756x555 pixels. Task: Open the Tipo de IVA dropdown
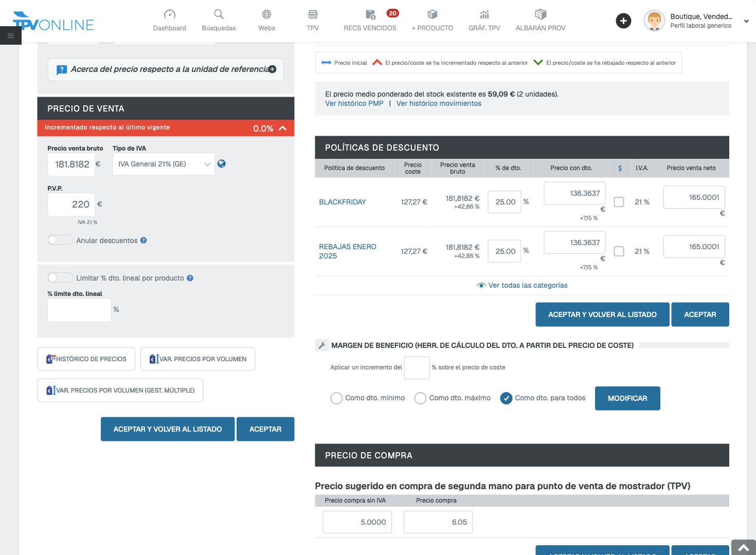pyautogui.click(x=164, y=164)
